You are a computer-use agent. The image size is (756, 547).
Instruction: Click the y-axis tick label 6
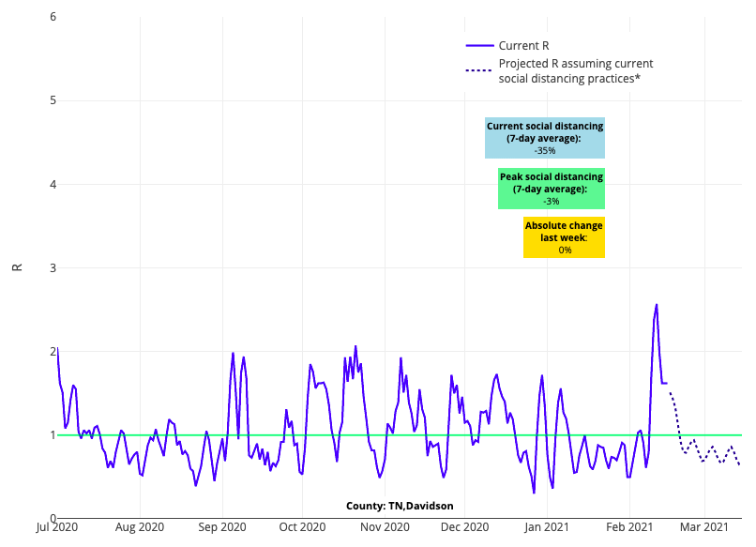[53, 17]
